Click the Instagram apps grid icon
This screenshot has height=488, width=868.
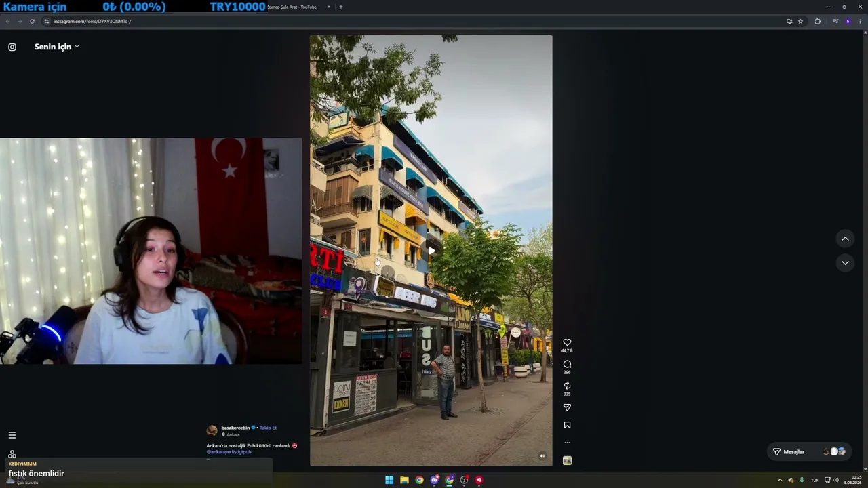click(12, 454)
